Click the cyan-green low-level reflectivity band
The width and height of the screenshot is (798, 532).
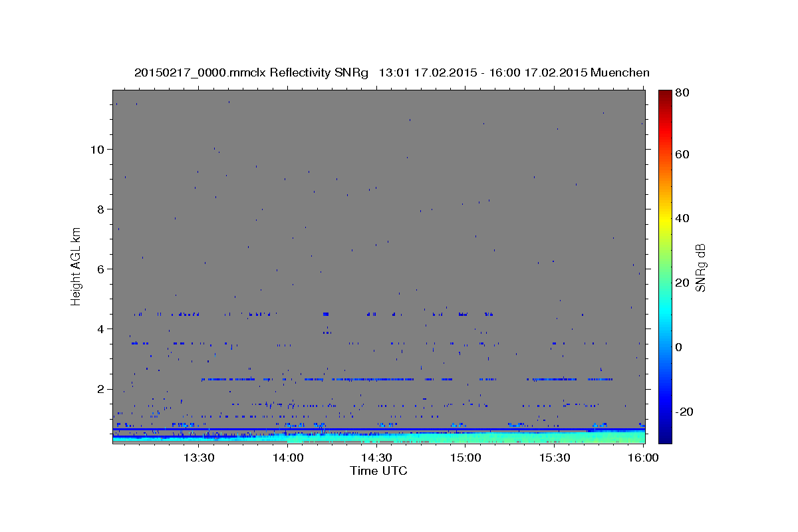click(x=379, y=437)
